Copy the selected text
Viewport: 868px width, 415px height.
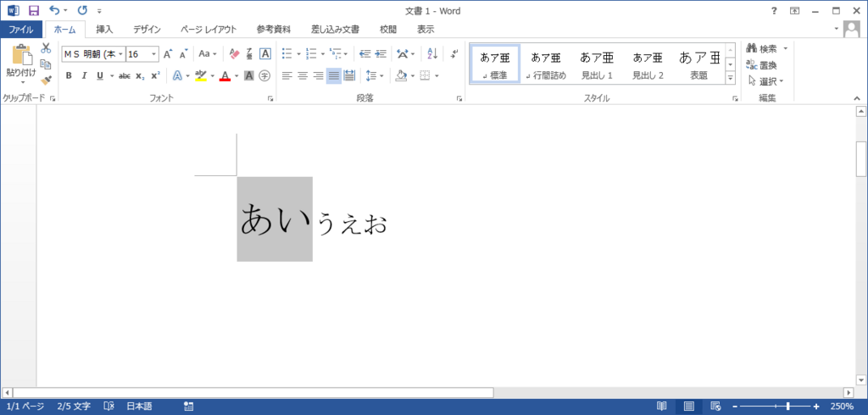pos(46,64)
